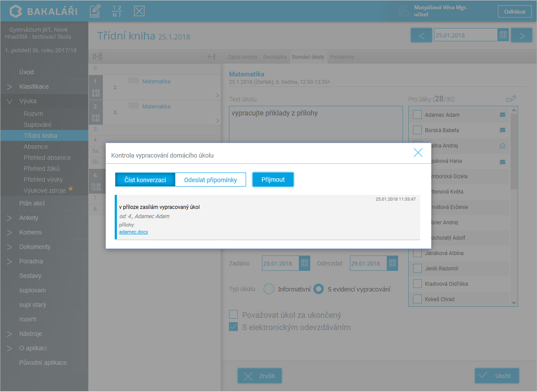
Task: Tick Považovat úkol za ukončený checkbox
Action: point(233,315)
